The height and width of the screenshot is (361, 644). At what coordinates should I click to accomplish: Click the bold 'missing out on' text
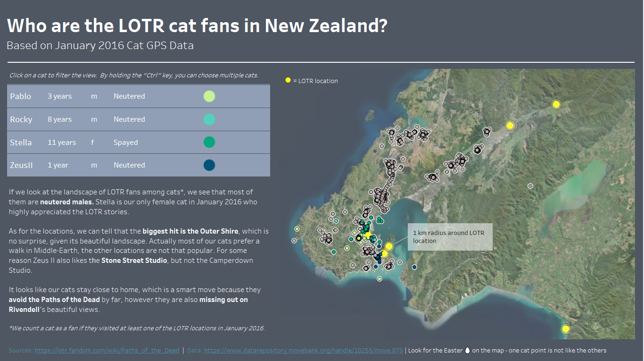pyautogui.click(x=223, y=300)
